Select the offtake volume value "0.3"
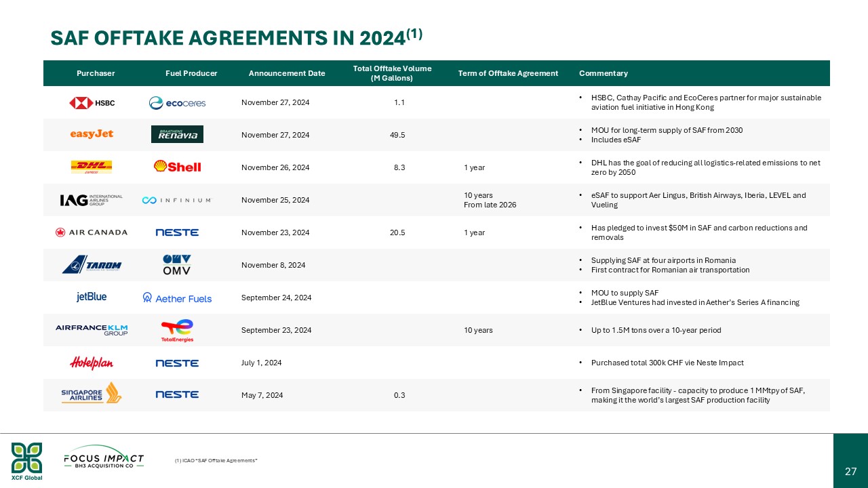Viewport: 868px width, 488px height. [x=399, y=395]
